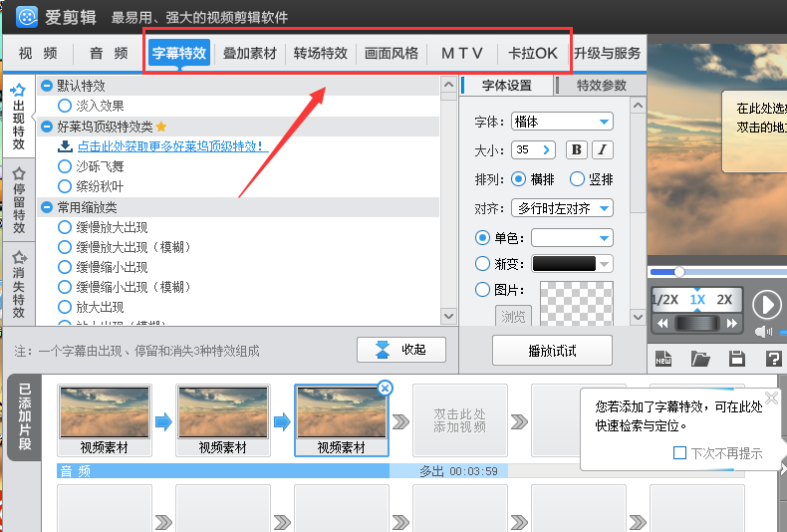This screenshot has height=532, width=787.
Task: Switch to the 视频 tab
Action: [x=38, y=53]
